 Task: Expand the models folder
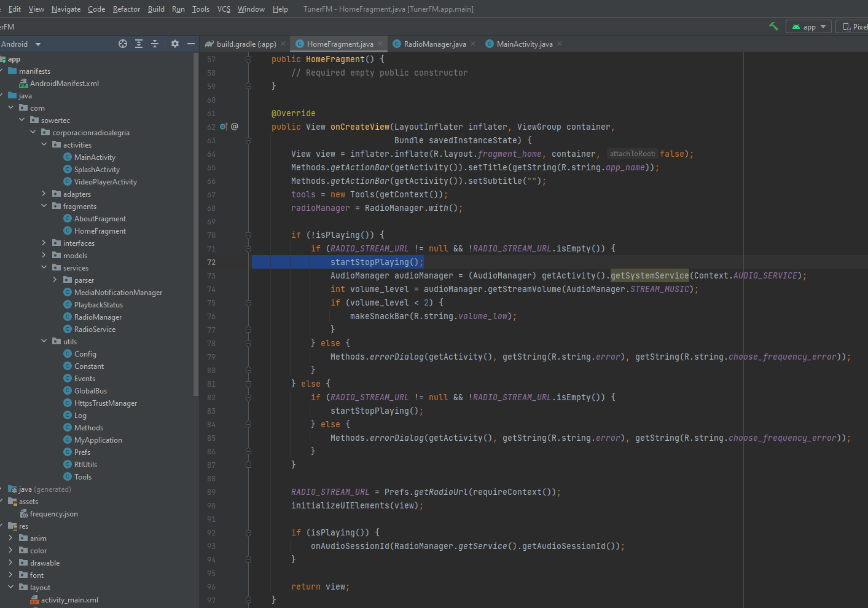[44, 255]
